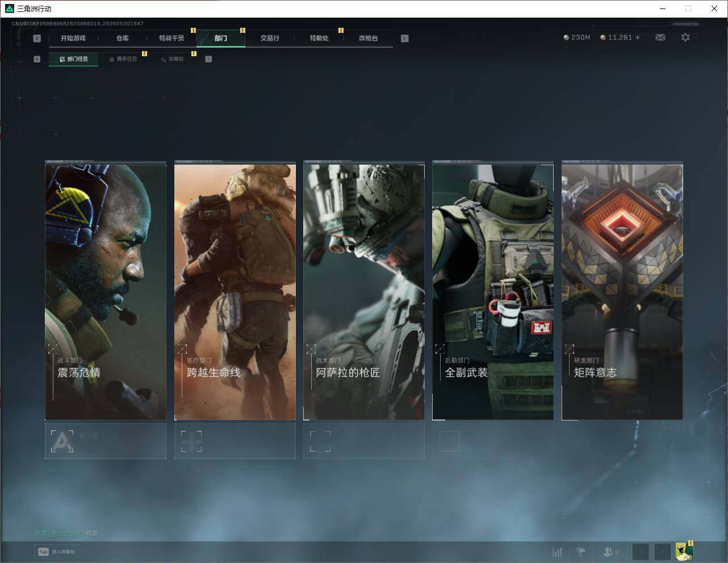728x563 pixels.
Task: Click the expand icon above 震荡危情 title
Action: [53, 348]
